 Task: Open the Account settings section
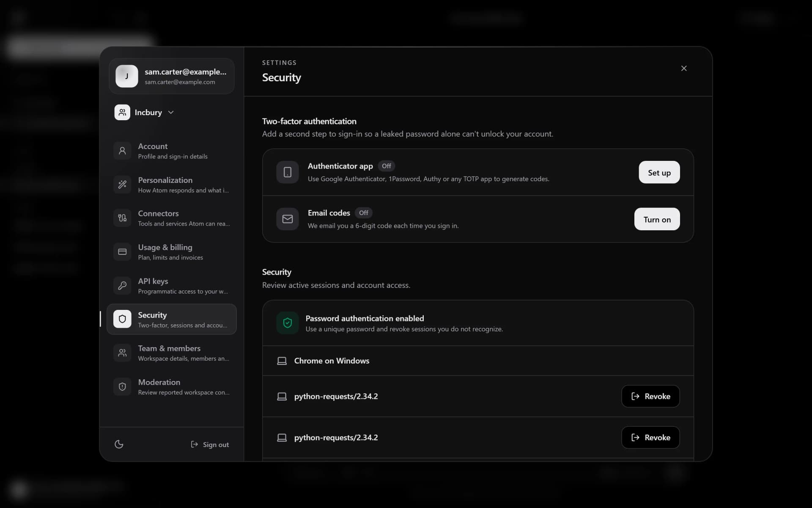tap(172, 151)
